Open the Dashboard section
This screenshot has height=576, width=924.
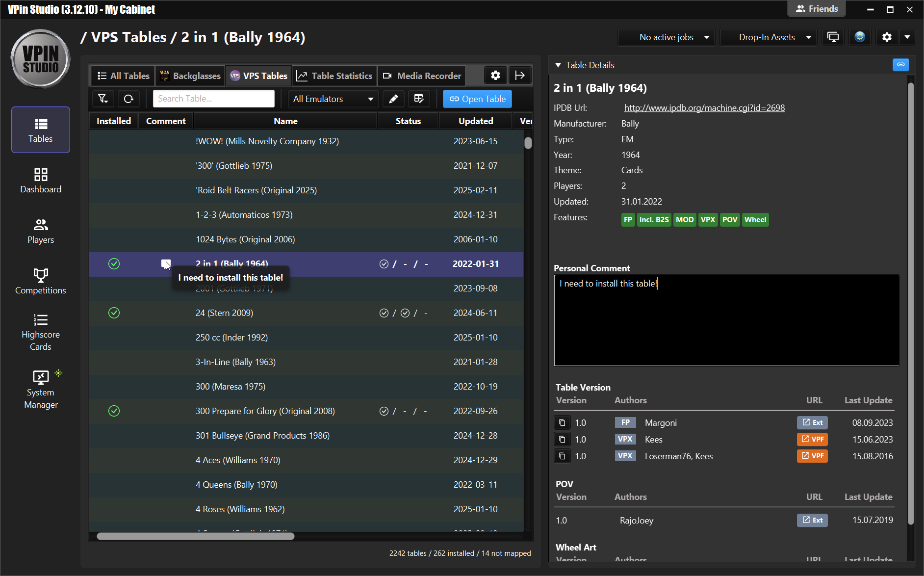tap(41, 181)
